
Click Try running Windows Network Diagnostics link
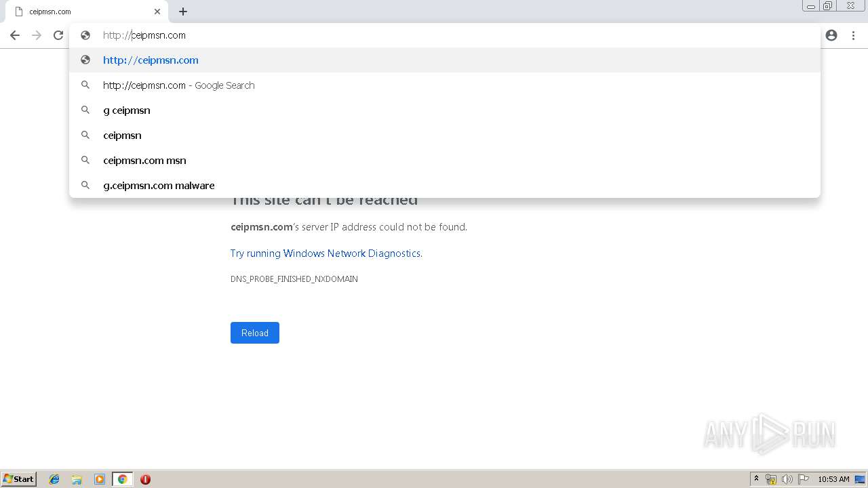(326, 253)
